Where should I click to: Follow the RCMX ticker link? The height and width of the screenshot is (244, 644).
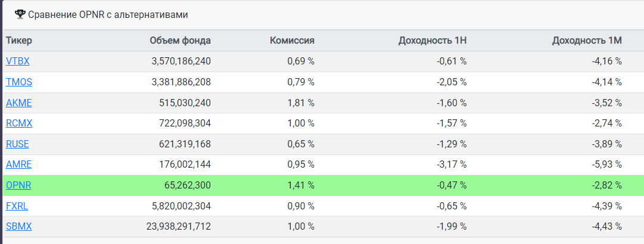pyautogui.click(x=19, y=123)
